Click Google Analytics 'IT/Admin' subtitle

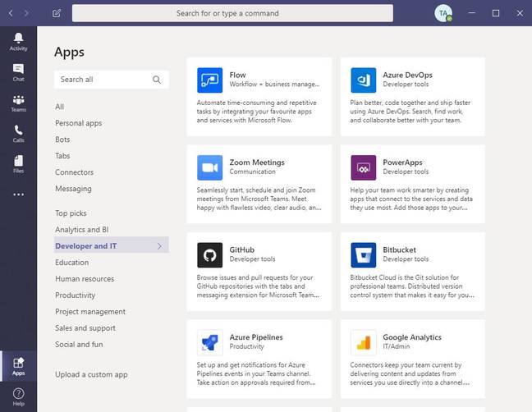[x=397, y=346]
